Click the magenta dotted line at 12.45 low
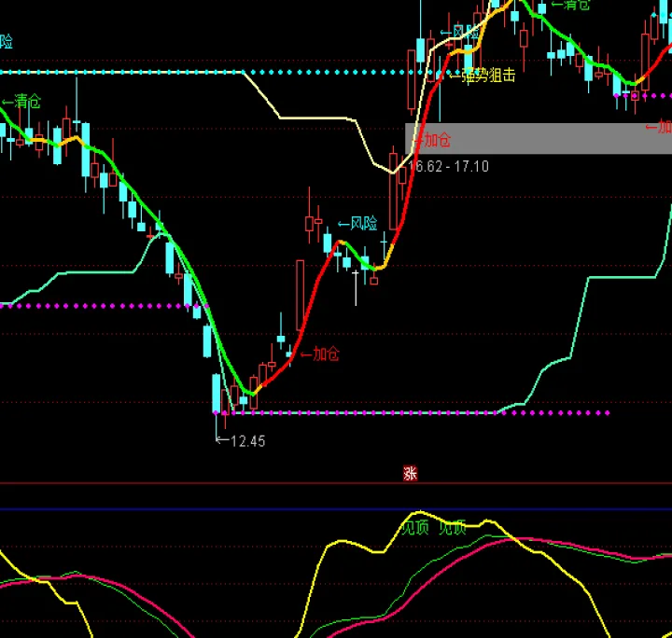Viewport: 672px width, 638px height. pyautogui.click(x=420, y=412)
